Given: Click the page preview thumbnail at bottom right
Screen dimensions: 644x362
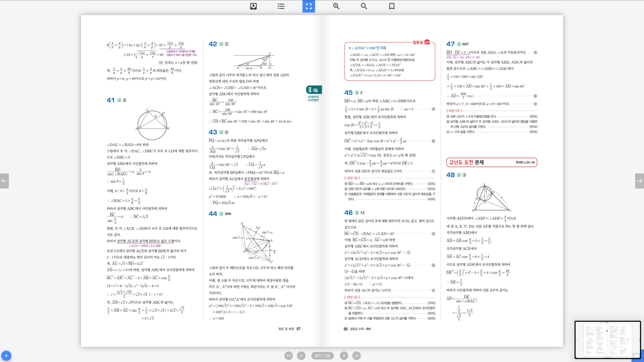Looking at the screenshot, I should (607, 340).
